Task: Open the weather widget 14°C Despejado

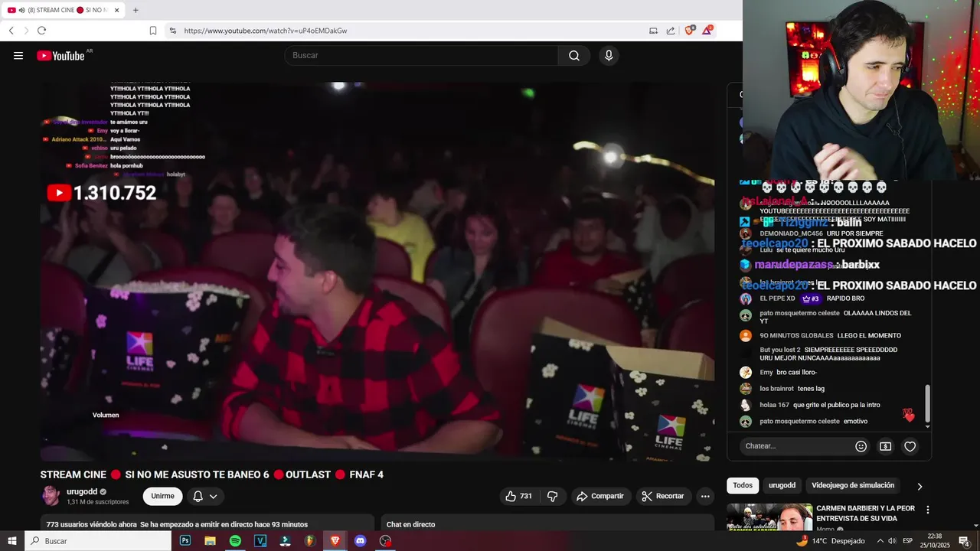Action: pyautogui.click(x=830, y=540)
